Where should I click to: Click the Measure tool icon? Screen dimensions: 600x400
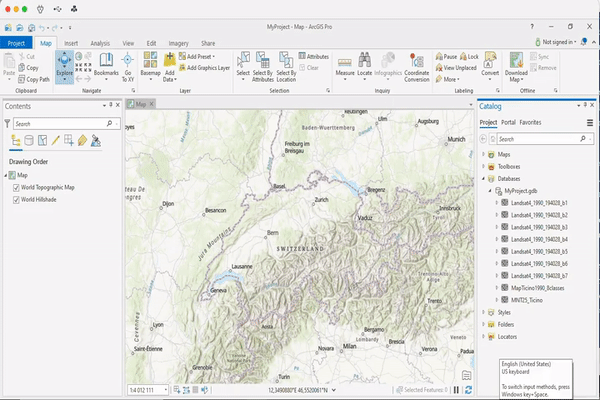pos(345,65)
